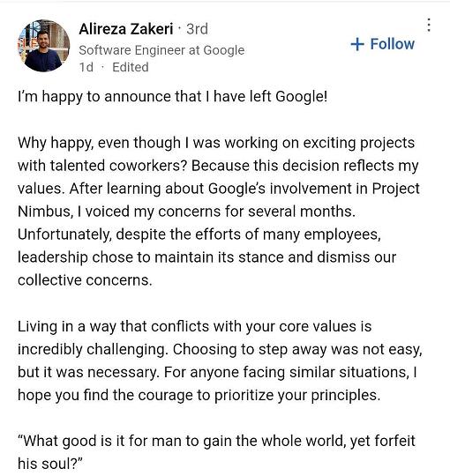Click the 'I have left Google!' announcement line
450x476 pixels.
pyautogui.click(x=173, y=97)
